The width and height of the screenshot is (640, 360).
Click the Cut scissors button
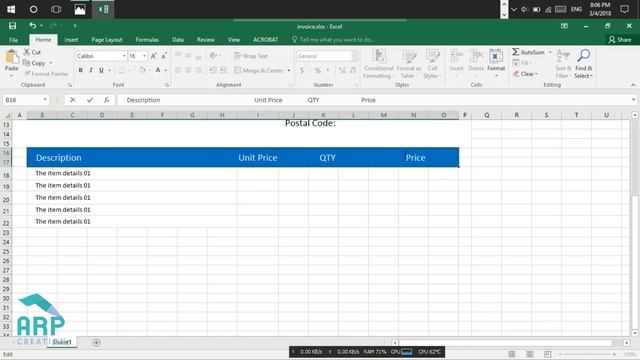pyautogui.click(x=32, y=52)
